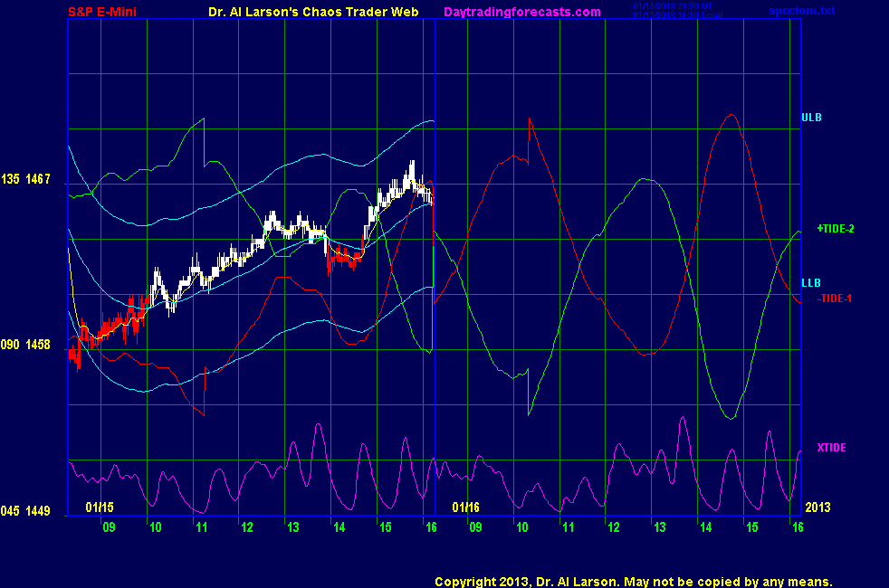Click the 11 hour label of 01/16 session
Image resolution: width=889 pixels, height=588 pixels.
pos(569,527)
